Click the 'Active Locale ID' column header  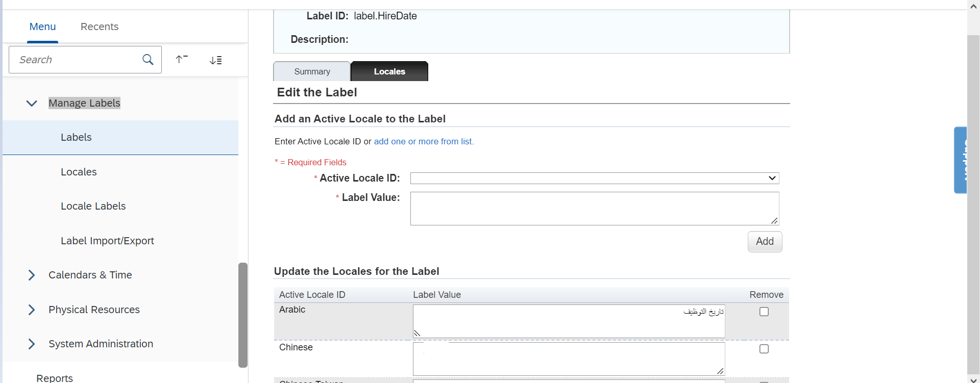[312, 295]
